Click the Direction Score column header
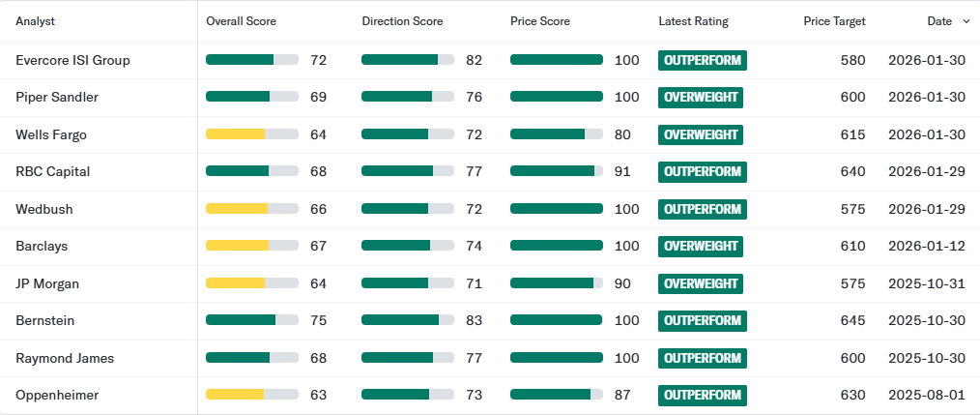 [x=402, y=21]
